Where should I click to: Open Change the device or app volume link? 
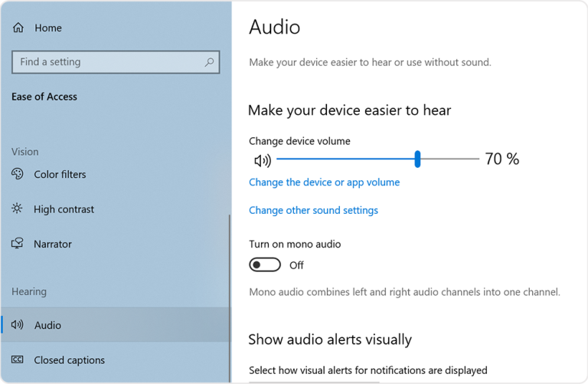click(x=325, y=182)
